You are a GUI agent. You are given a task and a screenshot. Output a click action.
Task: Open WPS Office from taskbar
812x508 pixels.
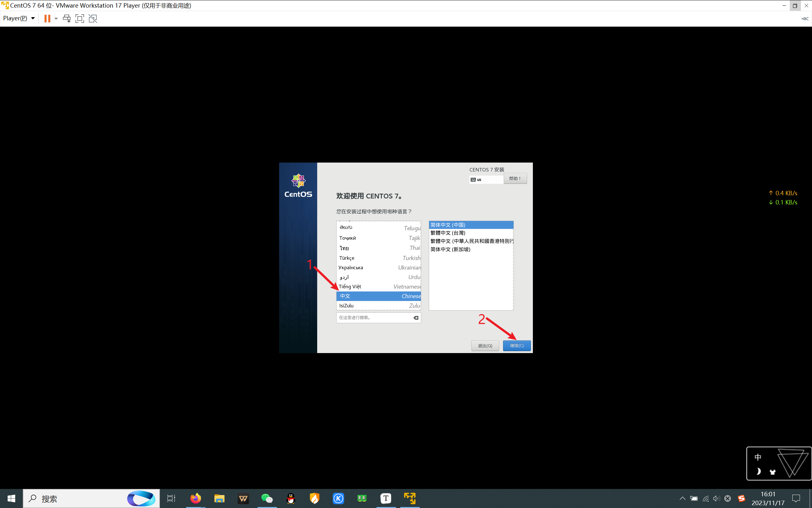pos(243,498)
